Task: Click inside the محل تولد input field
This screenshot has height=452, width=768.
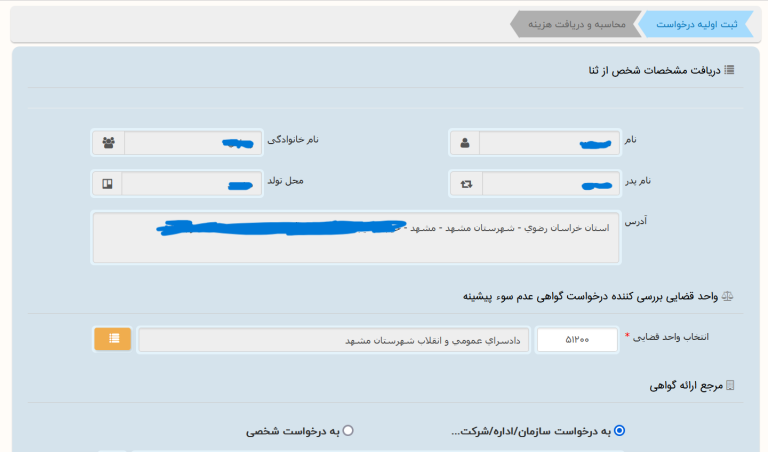Action: pos(190,184)
